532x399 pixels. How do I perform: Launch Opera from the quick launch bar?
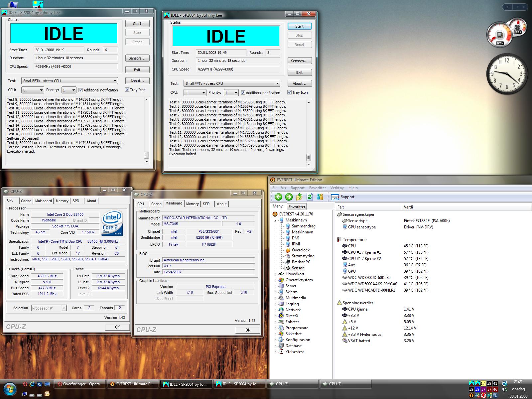click(25, 384)
